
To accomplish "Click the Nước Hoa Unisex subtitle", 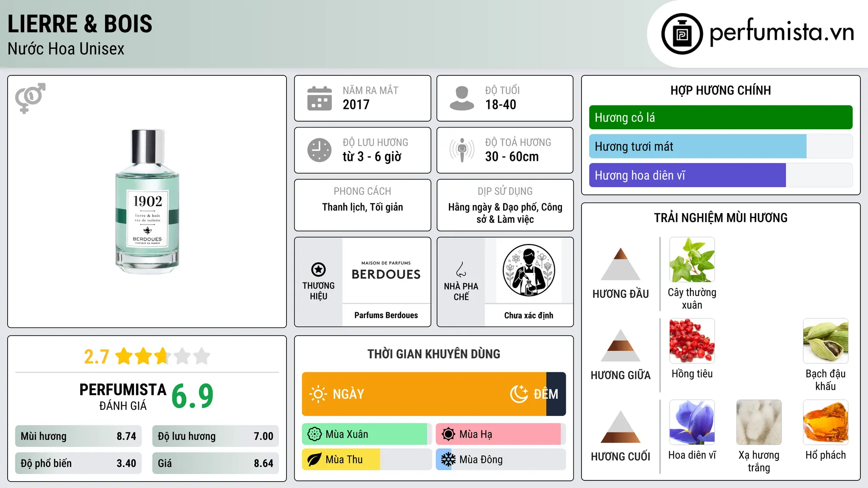I will pyautogui.click(x=66, y=49).
